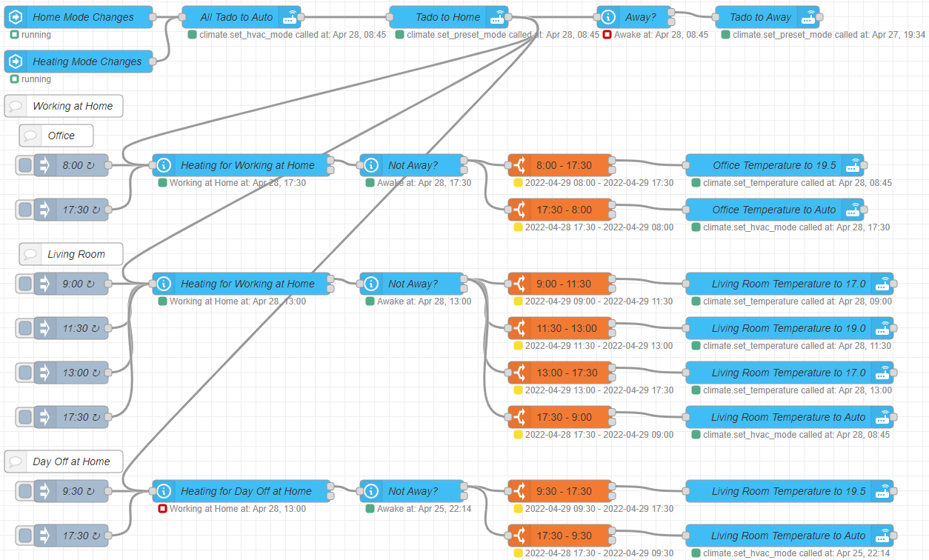Click status 'climate.set_preset_mode called at: Apr 27, 19:34'

[x=829, y=35]
